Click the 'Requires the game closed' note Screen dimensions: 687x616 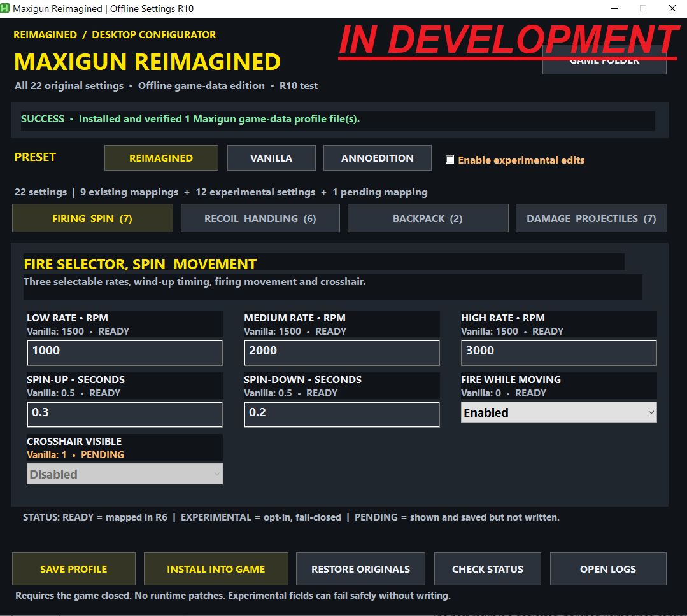232,596
